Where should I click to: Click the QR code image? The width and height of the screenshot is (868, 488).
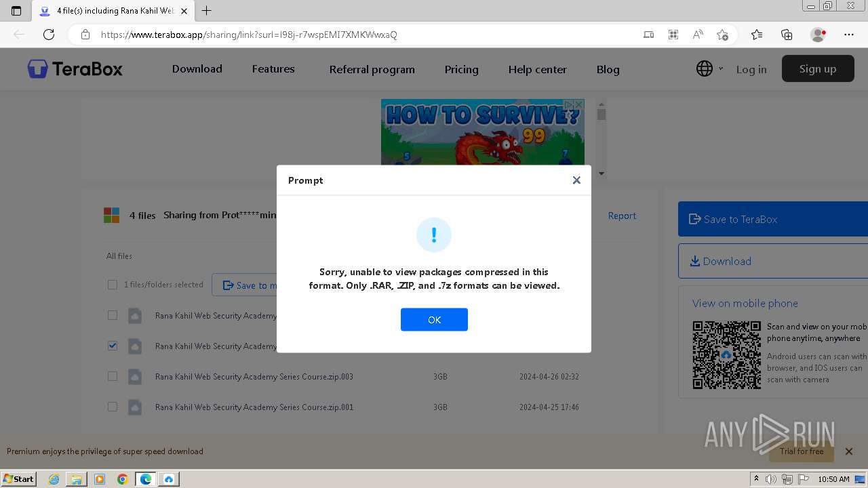(726, 355)
